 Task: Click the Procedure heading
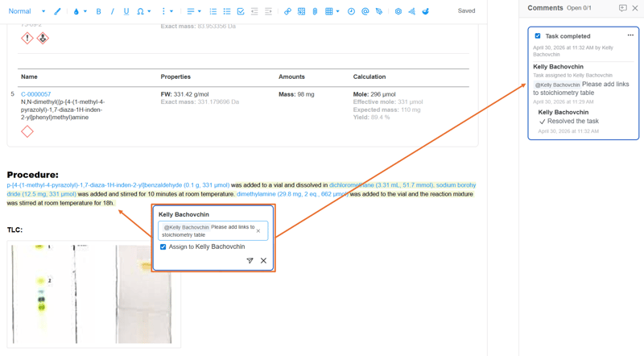[33, 175]
